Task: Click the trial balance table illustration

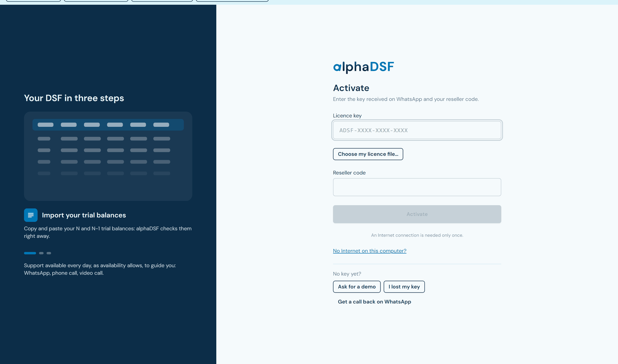Action: [x=108, y=156]
